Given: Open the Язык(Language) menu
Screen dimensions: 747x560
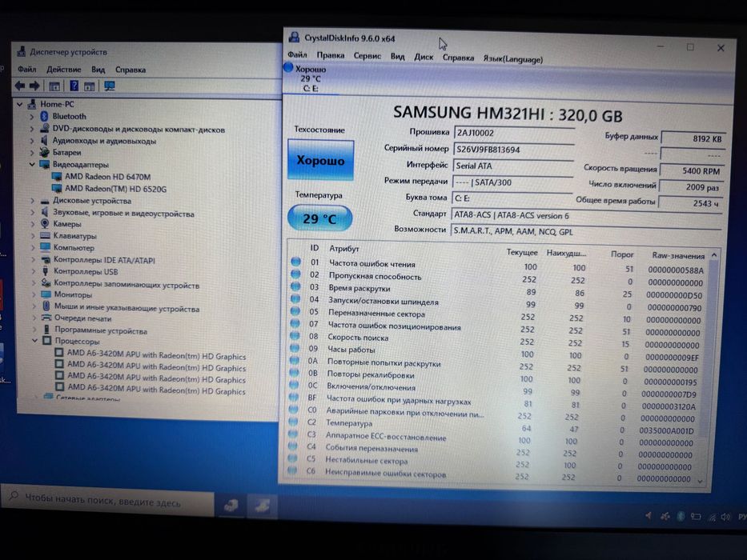Looking at the screenshot, I should click(x=512, y=59).
